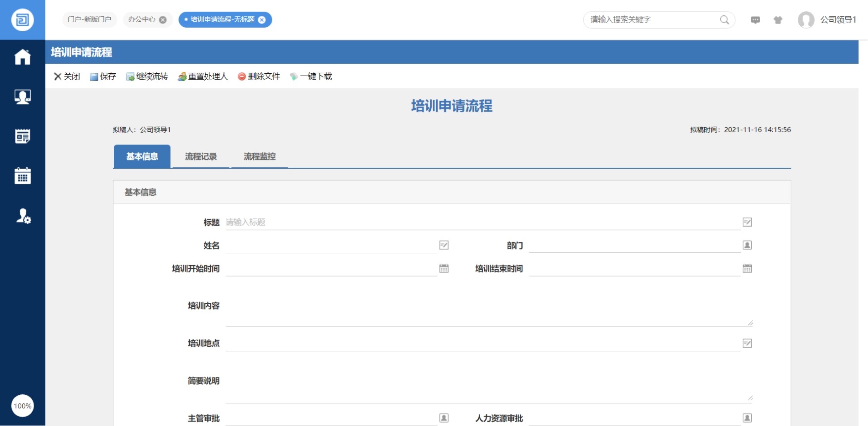
Task: Click the edit icon beside 姓名 field
Action: 444,245
